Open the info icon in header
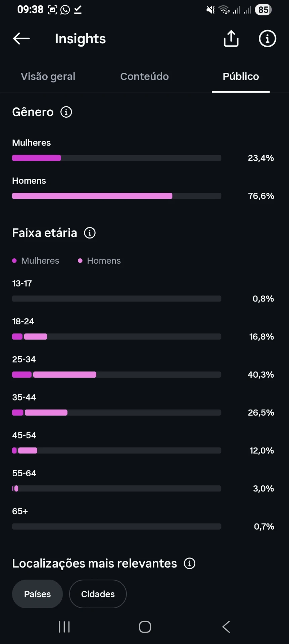 [x=267, y=39]
